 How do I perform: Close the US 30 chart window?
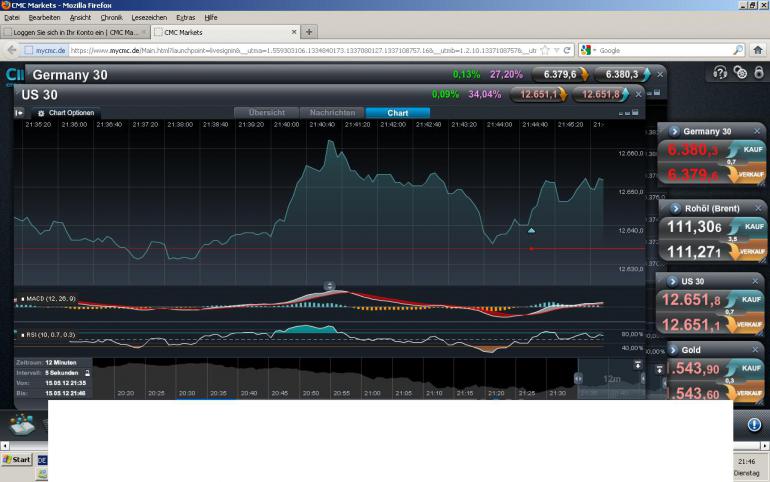(x=638, y=94)
